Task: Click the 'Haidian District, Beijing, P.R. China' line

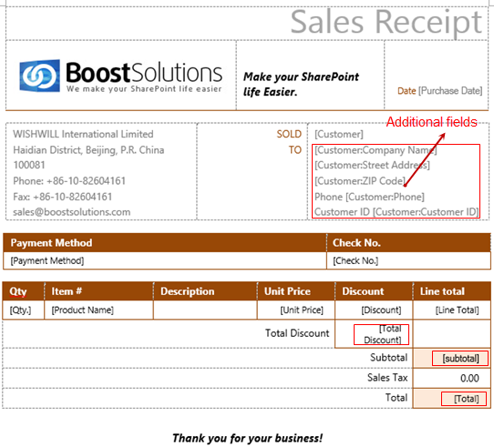Action: [88, 150]
